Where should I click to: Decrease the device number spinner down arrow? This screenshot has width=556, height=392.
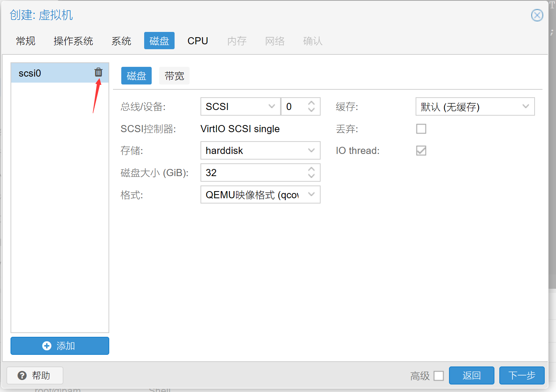coord(311,110)
